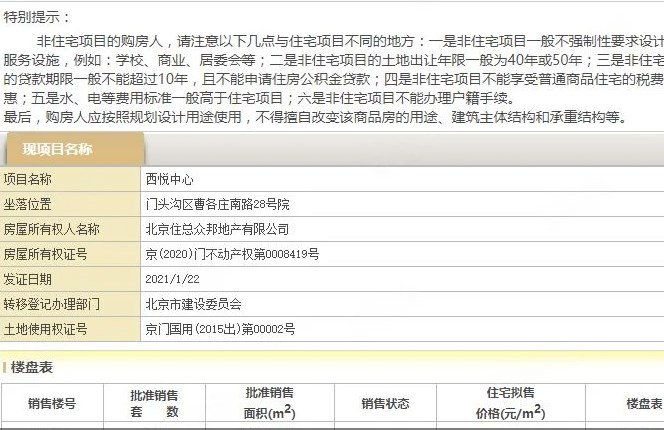Click the 住宅拟售价格 column header
This screenshot has height=430, width=664.
510,403
